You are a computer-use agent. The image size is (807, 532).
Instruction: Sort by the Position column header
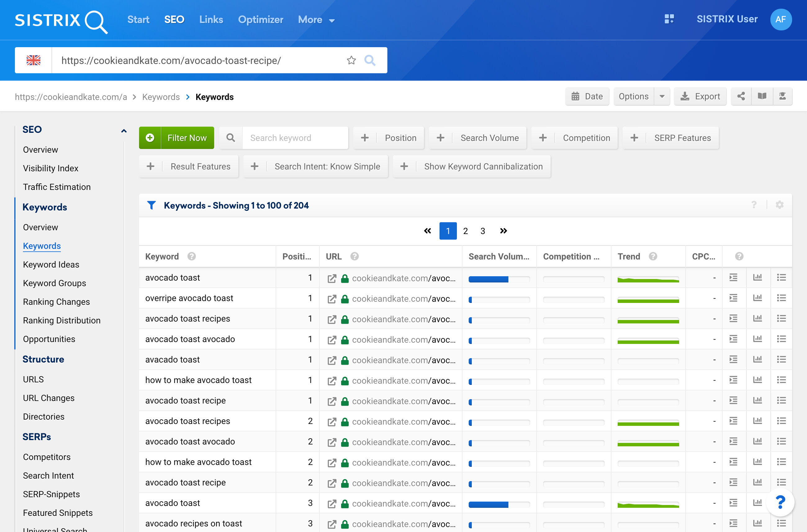pyautogui.click(x=296, y=256)
